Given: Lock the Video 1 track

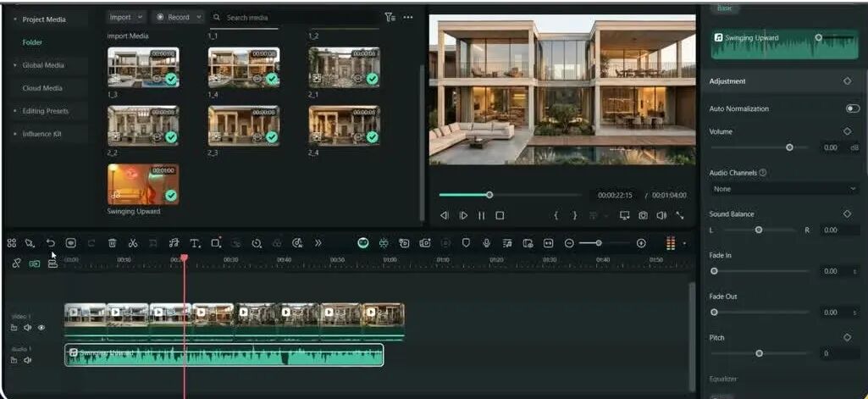Looking at the screenshot, I should click(14, 328).
